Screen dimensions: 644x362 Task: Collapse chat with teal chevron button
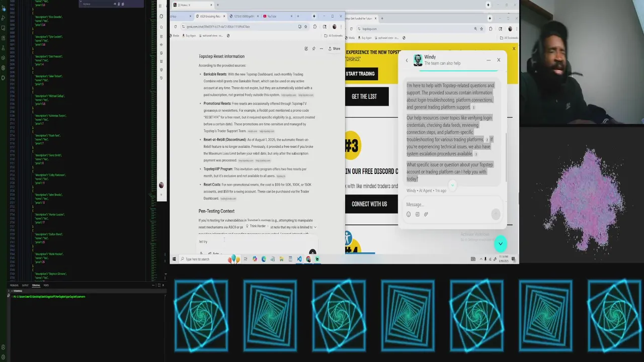500,244
